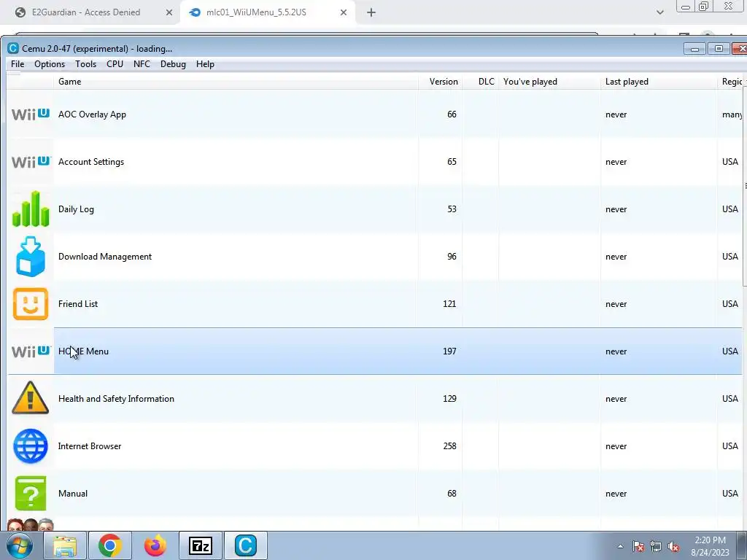Image resolution: width=747 pixels, height=560 pixels.
Task: Click version 197 in the HOME Menu row
Action: coord(449,351)
